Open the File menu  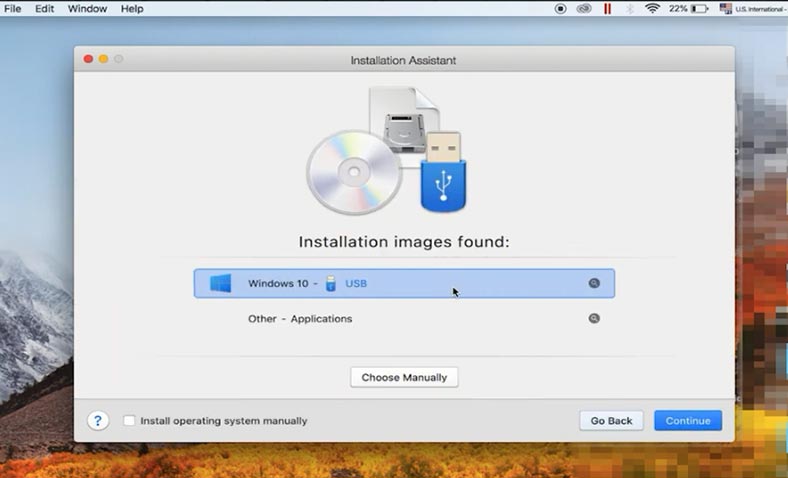pos(13,9)
